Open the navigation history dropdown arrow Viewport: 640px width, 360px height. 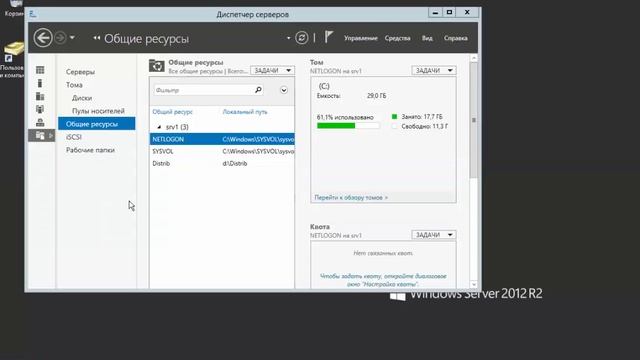coord(72,38)
